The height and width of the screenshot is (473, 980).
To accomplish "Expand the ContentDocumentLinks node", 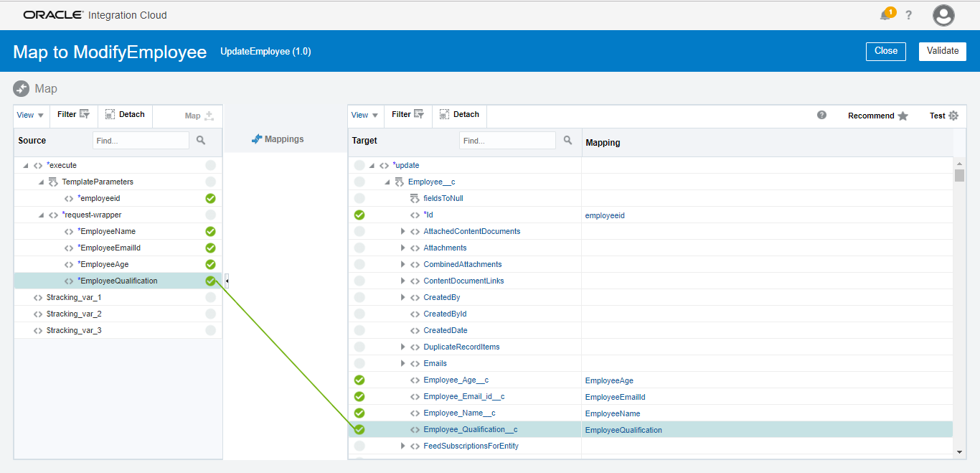I will (403, 281).
